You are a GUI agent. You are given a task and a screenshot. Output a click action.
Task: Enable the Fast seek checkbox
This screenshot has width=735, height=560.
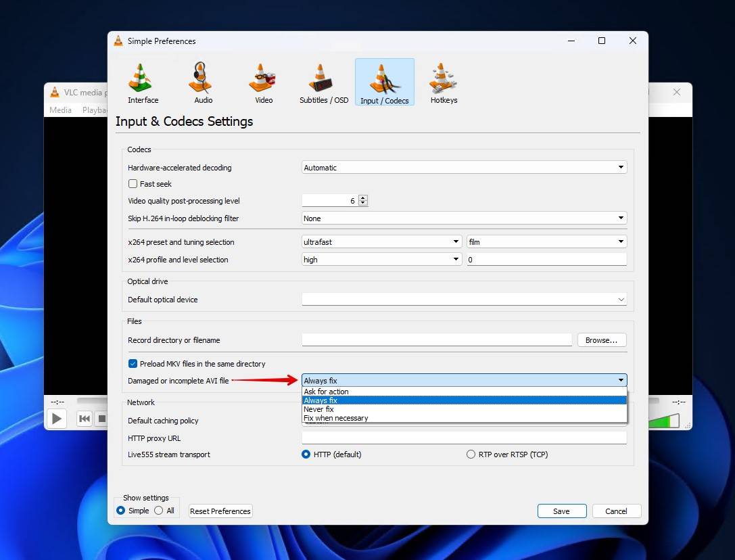(x=133, y=184)
